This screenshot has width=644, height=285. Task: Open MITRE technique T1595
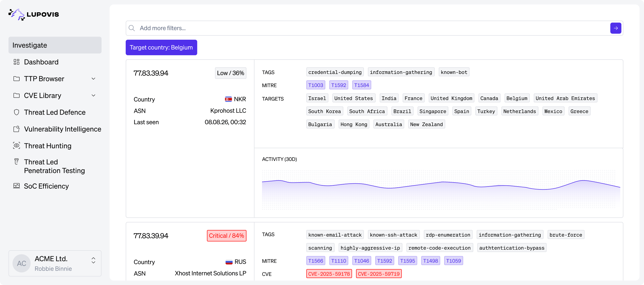(408, 261)
